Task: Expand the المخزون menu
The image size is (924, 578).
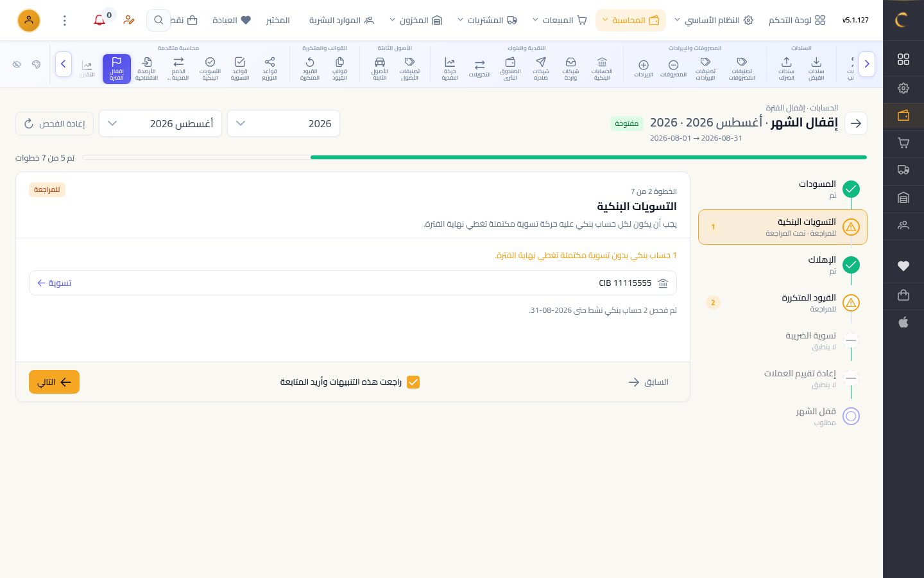Action: coord(416,21)
